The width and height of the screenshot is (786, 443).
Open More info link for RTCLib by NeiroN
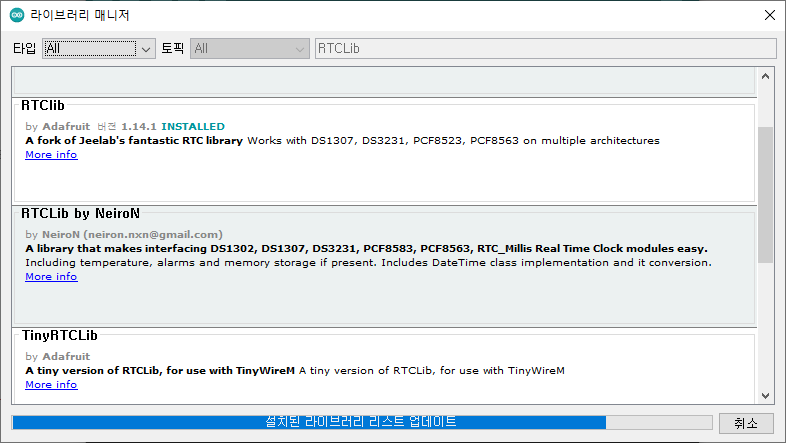point(51,277)
